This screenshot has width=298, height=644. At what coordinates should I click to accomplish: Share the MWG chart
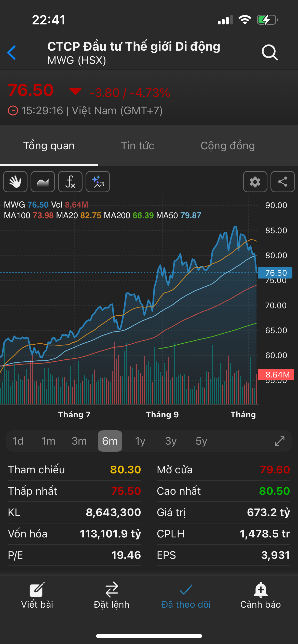[x=282, y=182]
